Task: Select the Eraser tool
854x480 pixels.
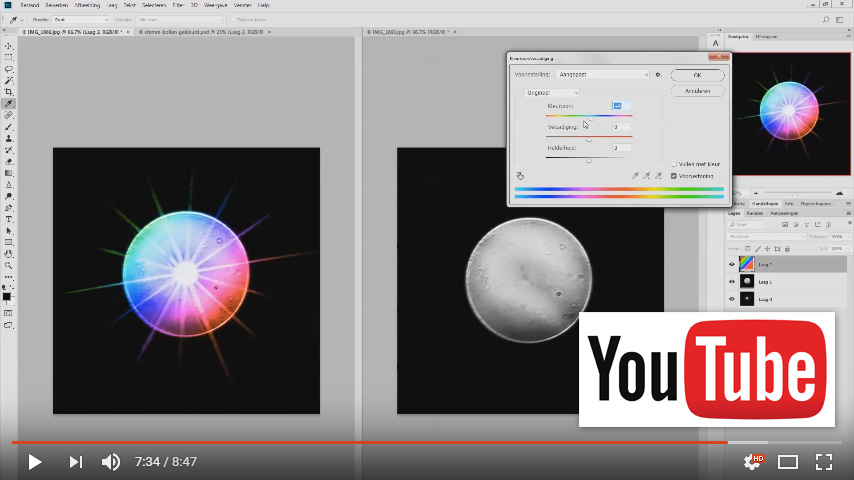Action: pos(9,161)
